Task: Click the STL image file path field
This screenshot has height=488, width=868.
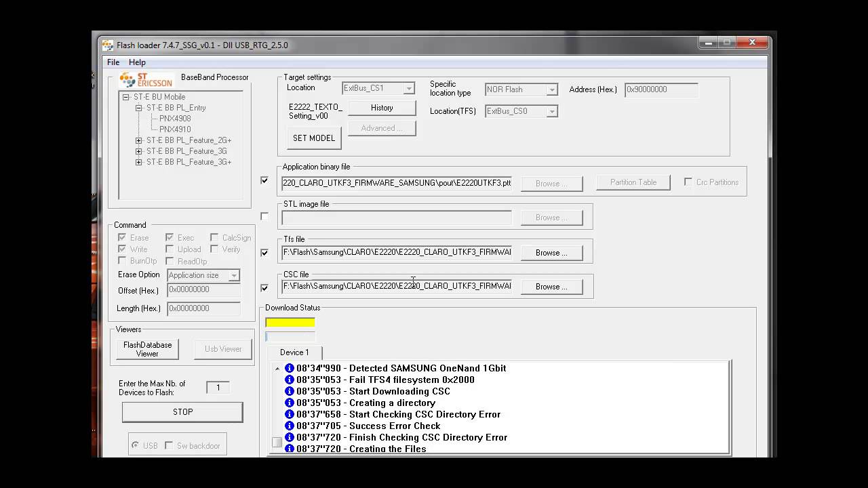Action: pos(397,218)
